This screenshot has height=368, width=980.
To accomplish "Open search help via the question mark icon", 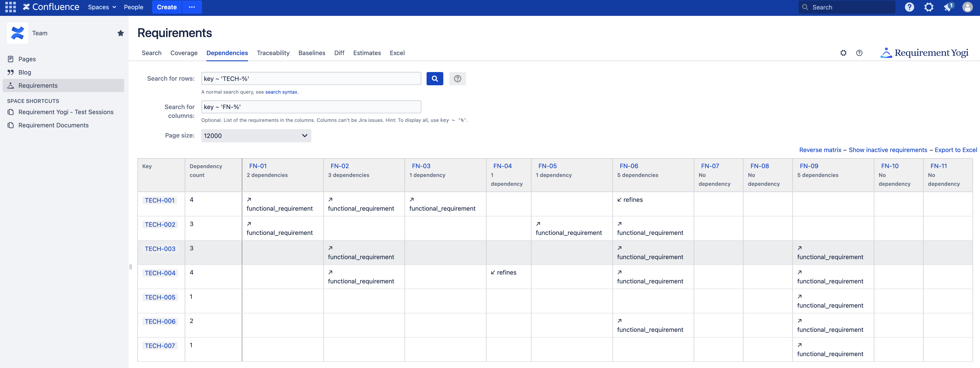I will pos(458,79).
